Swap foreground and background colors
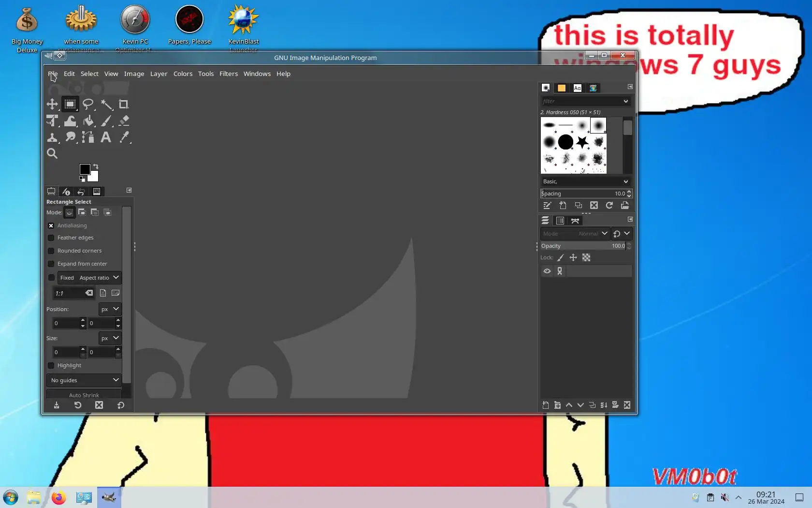This screenshot has width=812, height=508. [x=96, y=166]
